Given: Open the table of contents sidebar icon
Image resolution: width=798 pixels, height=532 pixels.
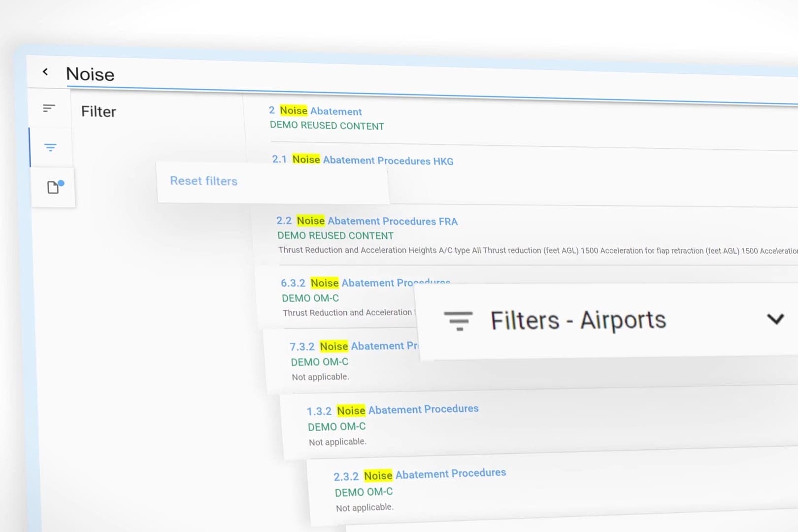Looking at the screenshot, I should [x=49, y=108].
